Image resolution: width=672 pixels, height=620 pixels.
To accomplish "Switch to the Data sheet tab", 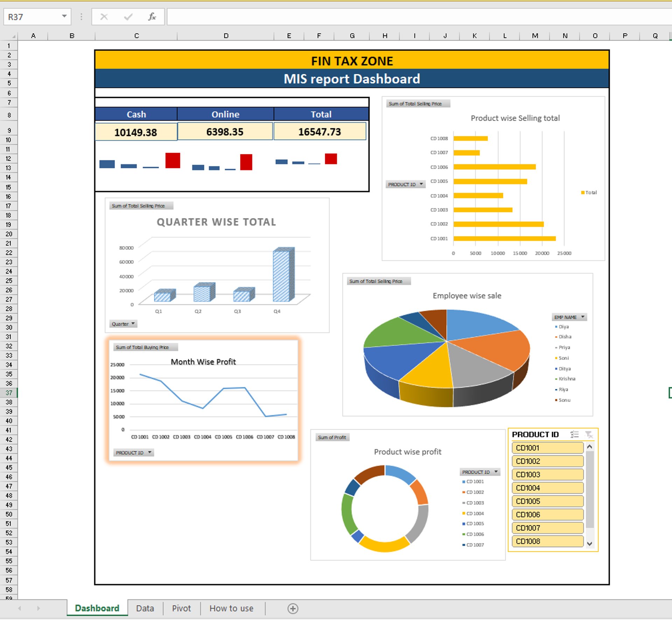I will (x=145, y=608).
